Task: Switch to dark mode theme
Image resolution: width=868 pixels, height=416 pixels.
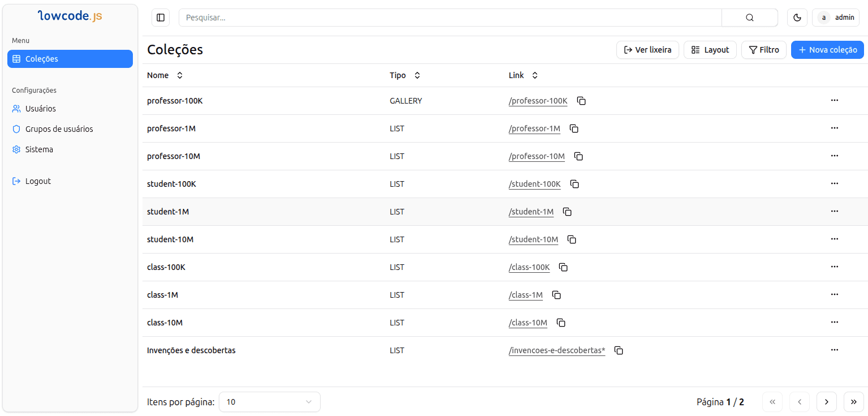Action: click(797, 18)
